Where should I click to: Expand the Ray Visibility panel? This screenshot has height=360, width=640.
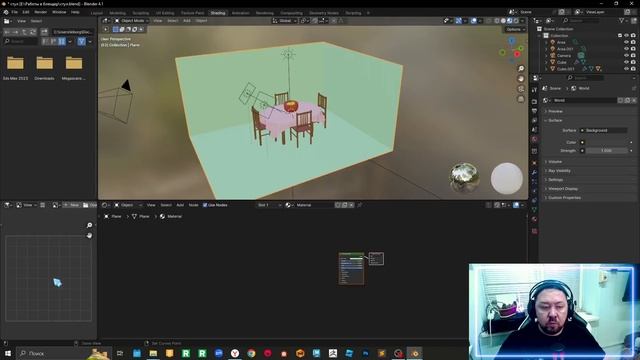click(559, 171)
